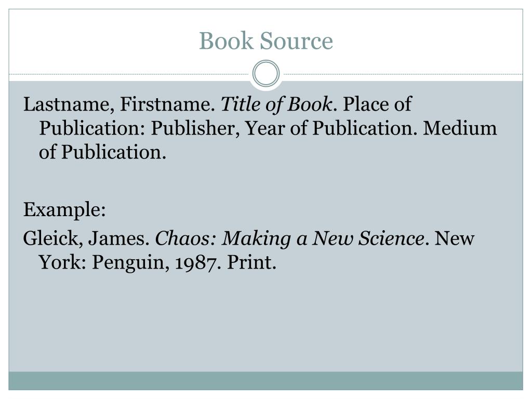Select the "Book Source" slide title
The image size is (532, 399).
(265, 41)
